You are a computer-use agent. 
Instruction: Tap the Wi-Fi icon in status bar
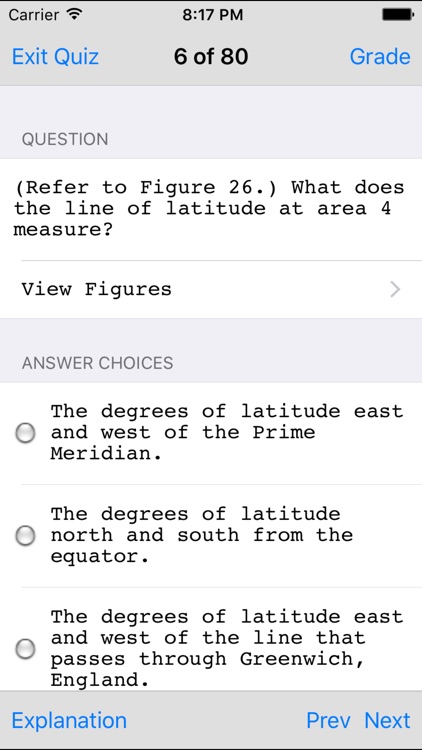pyautogui.click(x=74, y=14)
